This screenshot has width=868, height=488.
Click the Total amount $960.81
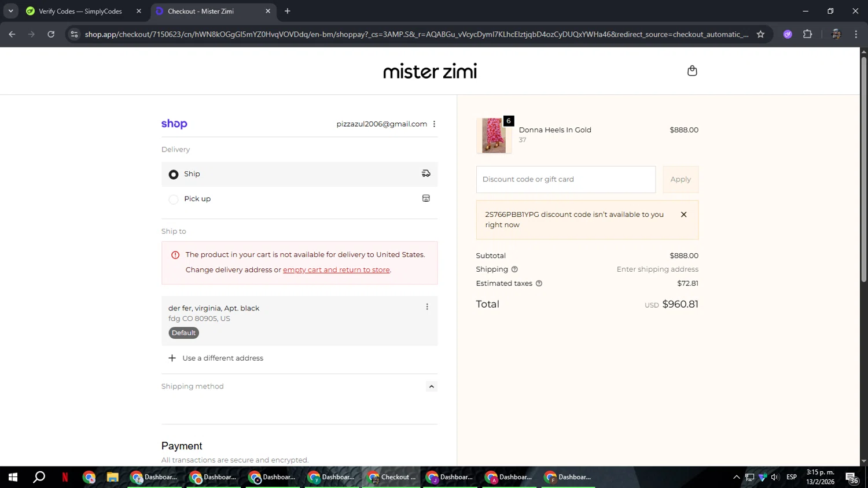pos(680,304)
